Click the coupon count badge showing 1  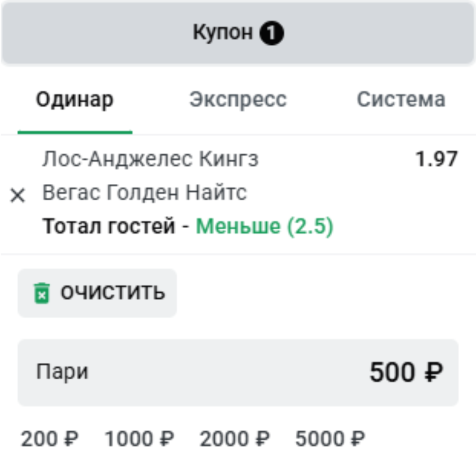pyautogui.click(x=271, y=33)
